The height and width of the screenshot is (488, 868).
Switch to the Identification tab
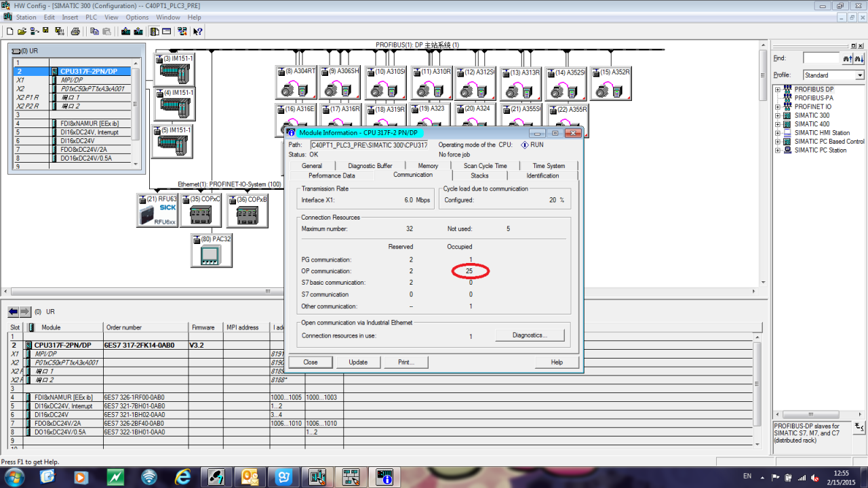pyautogui.click(x=542, y=176)
